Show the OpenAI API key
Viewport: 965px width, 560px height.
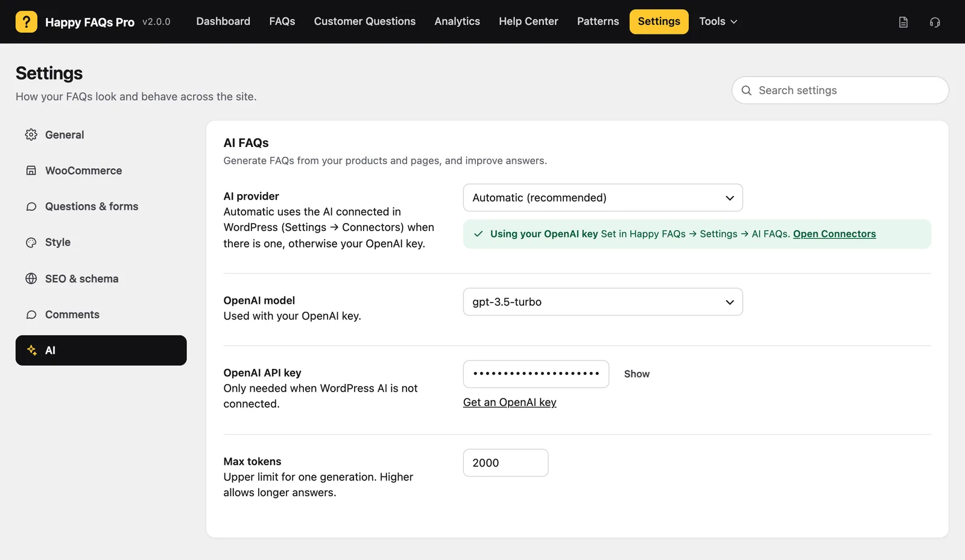click(x=637, y=374)
